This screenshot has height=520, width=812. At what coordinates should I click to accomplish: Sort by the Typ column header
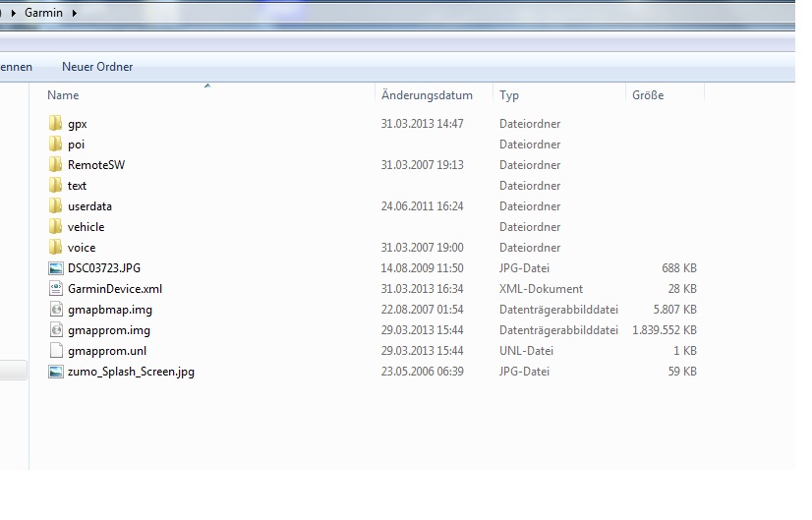click(x=509, y=95)
